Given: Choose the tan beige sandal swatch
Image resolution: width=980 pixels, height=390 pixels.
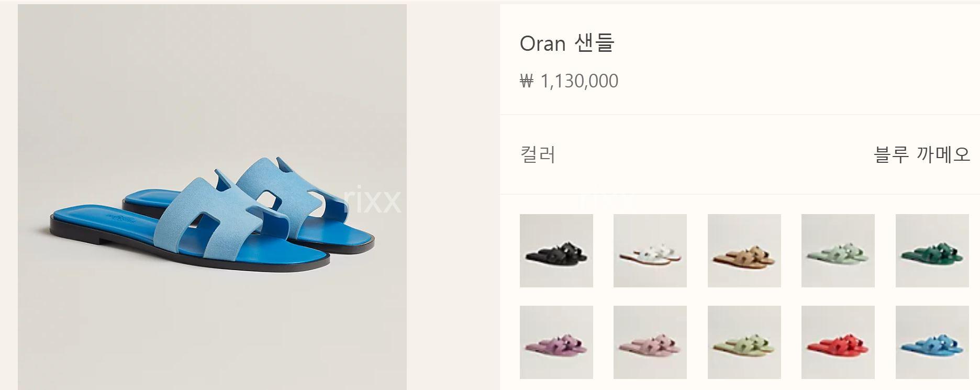Looking at the screenshot, I should (x=744, y=251).
